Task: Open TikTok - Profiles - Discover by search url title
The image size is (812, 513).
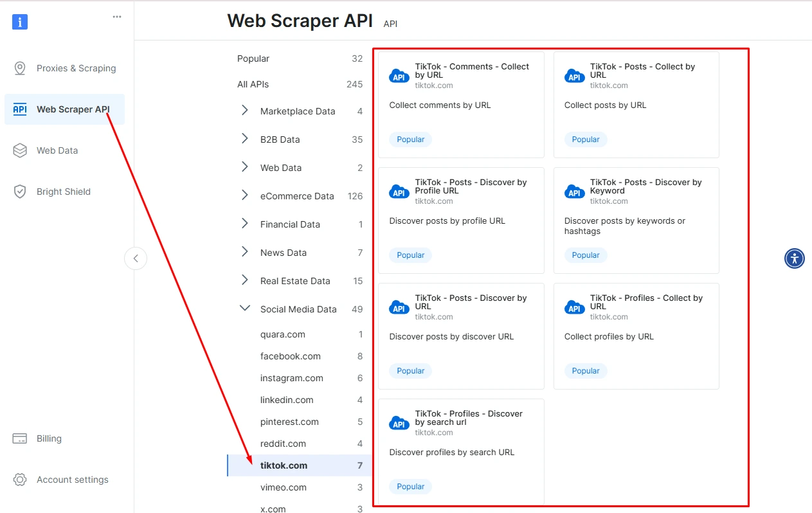Action: pyautogui.click(x=469, y=418)
